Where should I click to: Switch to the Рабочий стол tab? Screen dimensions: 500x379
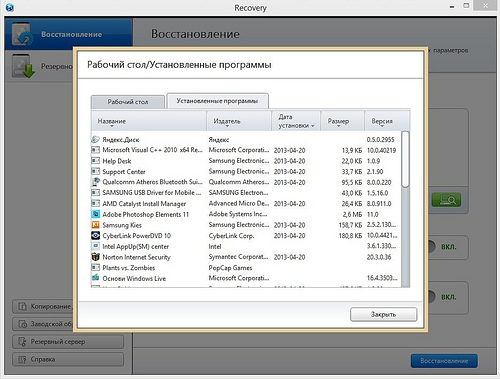[128, 102]
